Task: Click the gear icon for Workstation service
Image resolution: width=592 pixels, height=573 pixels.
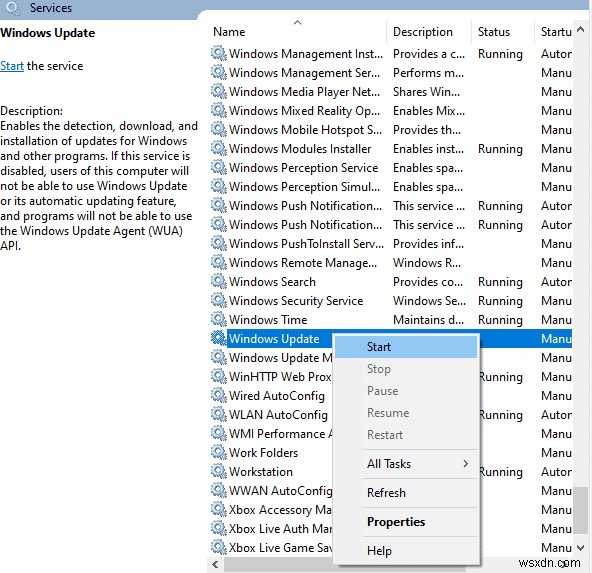Action: point(219,471)
